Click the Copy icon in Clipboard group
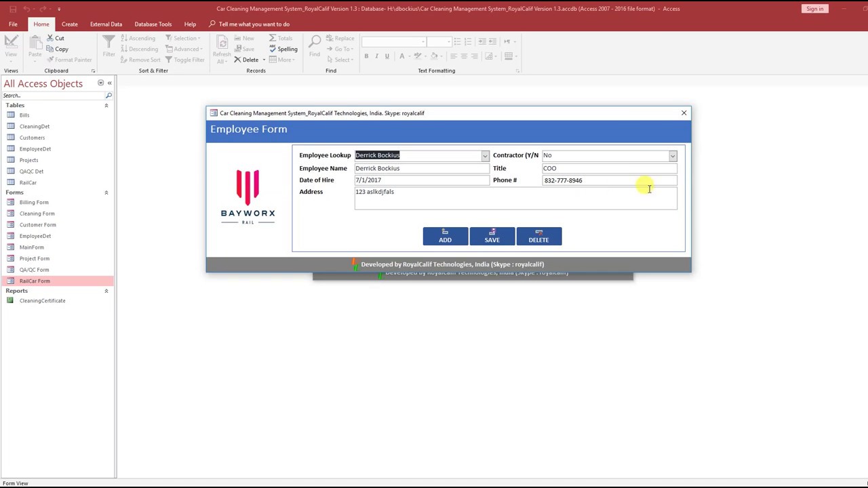Screen dimensions: 868x488 [50, 49]
